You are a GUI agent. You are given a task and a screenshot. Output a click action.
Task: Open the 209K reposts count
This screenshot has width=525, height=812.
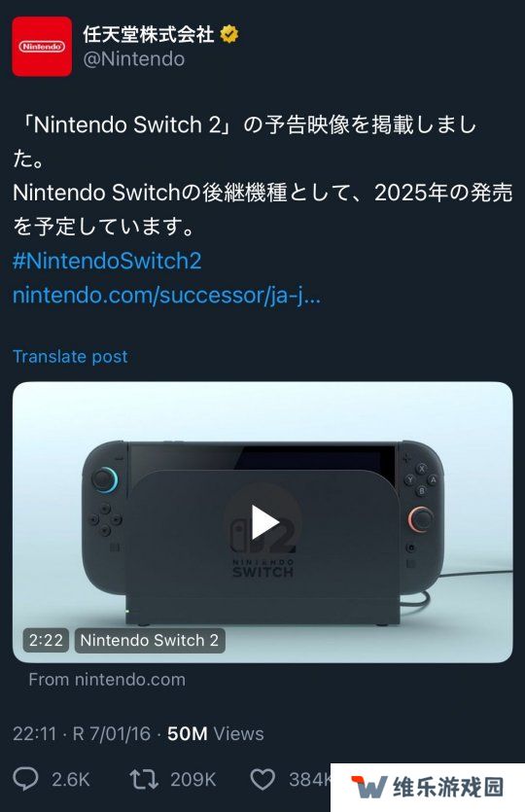[x=193, y=779]
